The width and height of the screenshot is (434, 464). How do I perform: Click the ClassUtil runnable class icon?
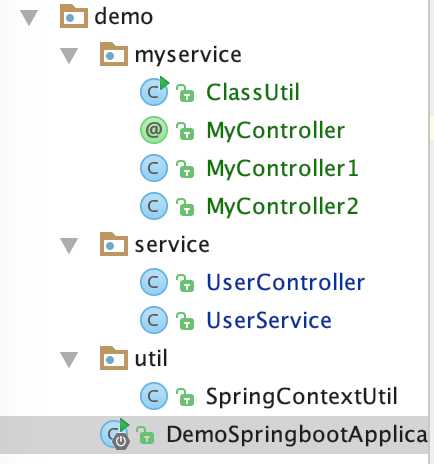(x=154, y=91)
